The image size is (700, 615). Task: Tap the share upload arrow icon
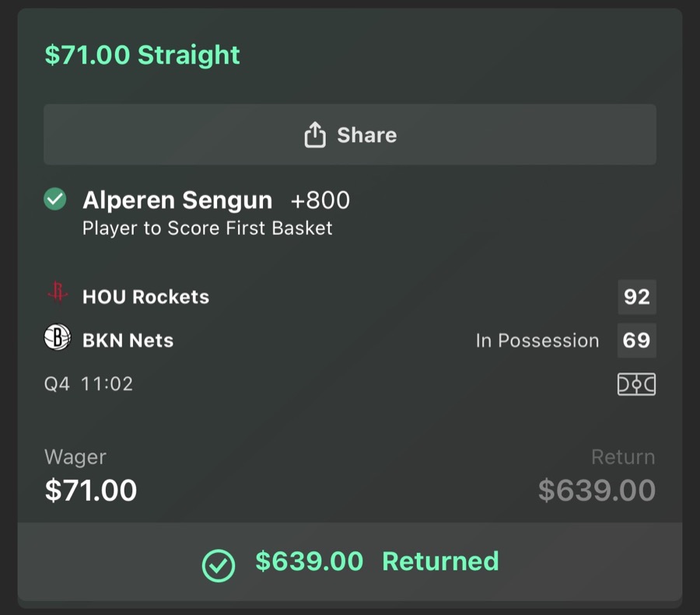pyautogui.click(x=315, y=134)
